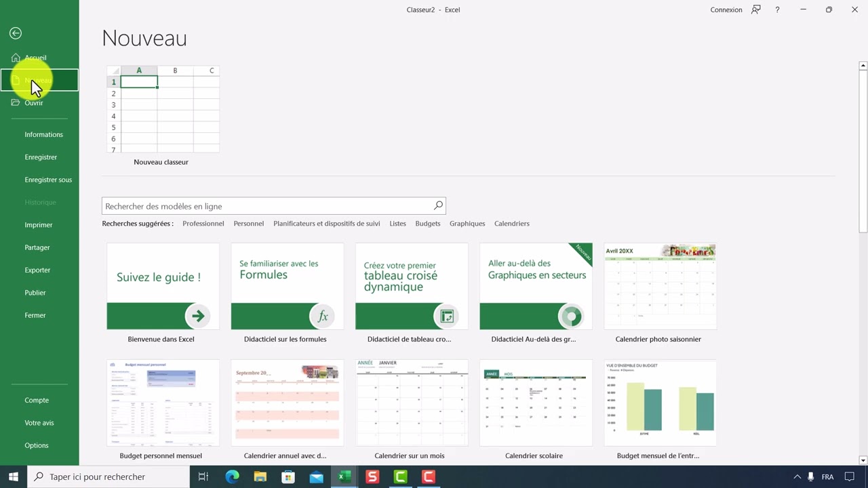
Task: Launch Microsoft Edge from taskbar
Action: pos(232,476)
